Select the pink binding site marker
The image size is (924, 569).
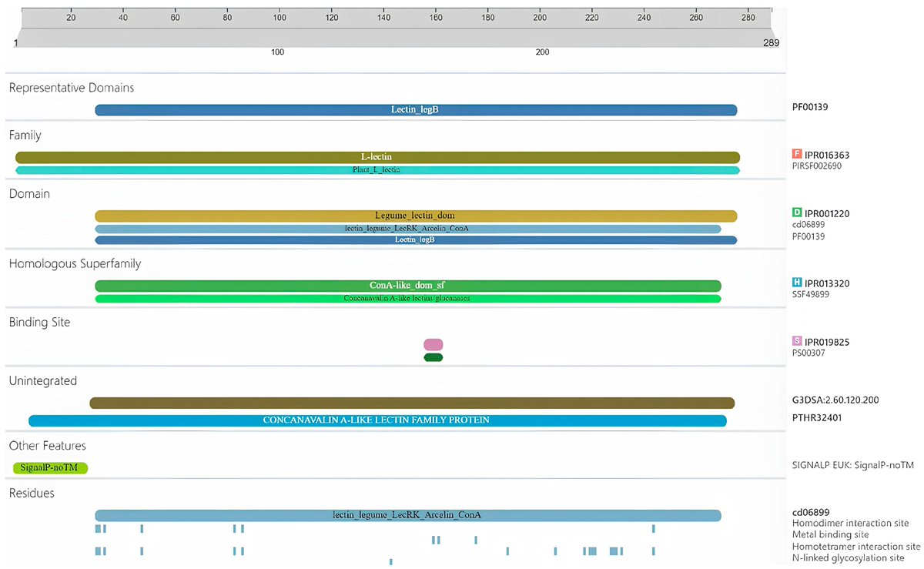coord(433,344)
